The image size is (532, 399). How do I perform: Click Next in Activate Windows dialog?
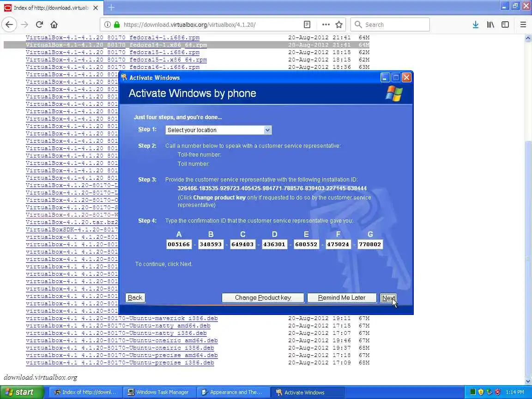point(388,298)
